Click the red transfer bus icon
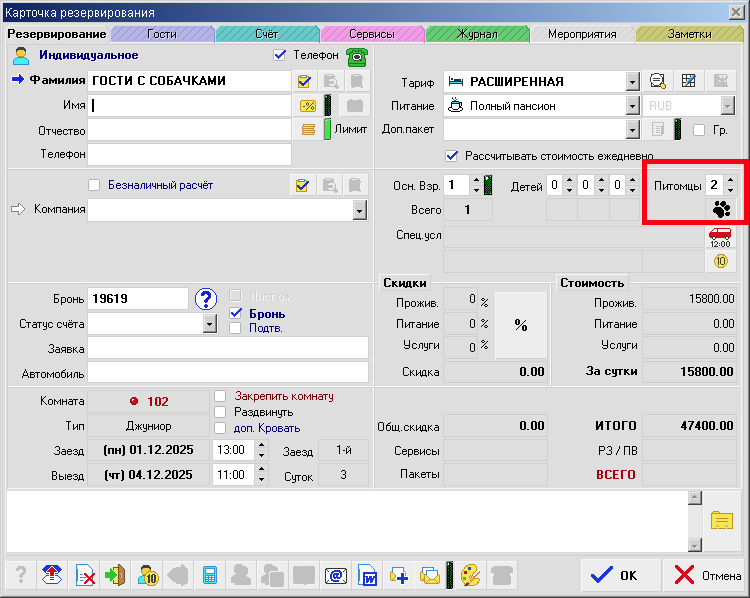The image size is (750, 598). click(720, 236)
